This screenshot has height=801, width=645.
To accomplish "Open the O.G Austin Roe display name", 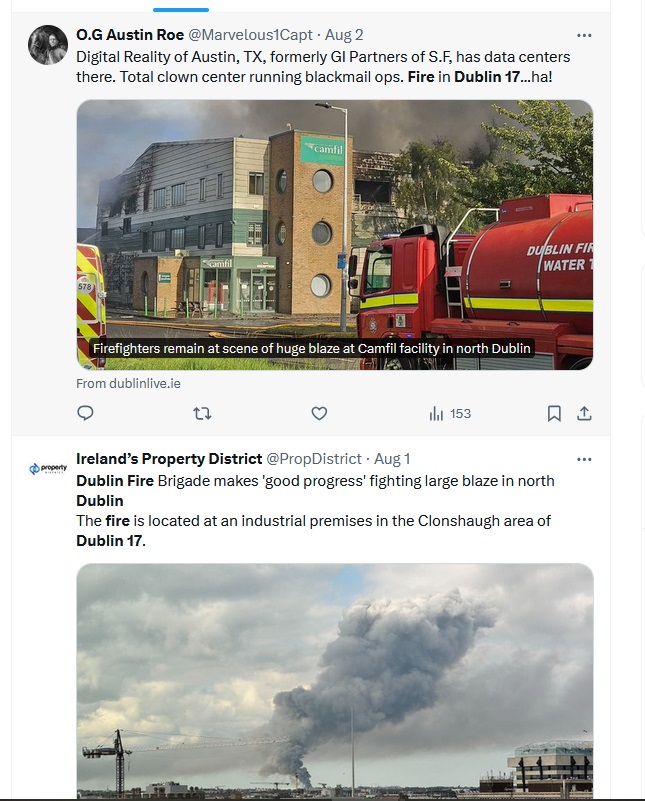I will [x=130, y=35].
